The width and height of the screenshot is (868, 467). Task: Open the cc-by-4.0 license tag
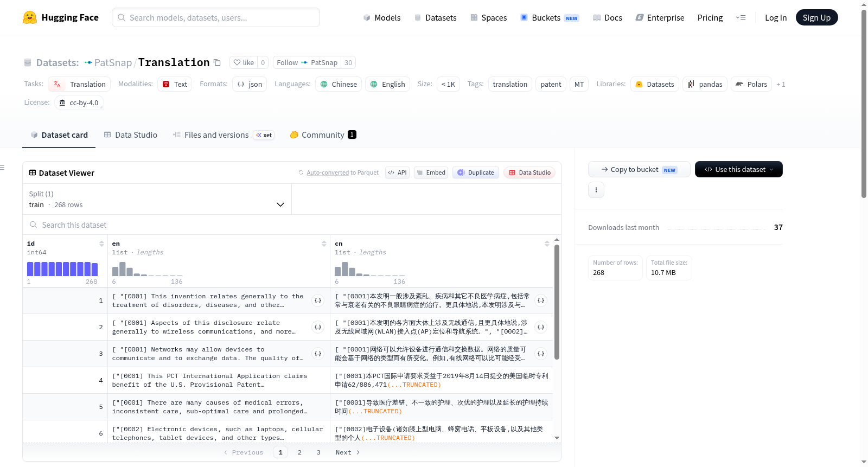tap(79, 103)
